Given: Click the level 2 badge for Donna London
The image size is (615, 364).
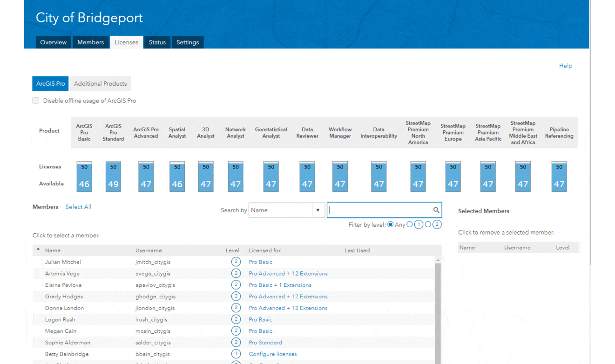Looking at the screenshot, I should [236, 308].
